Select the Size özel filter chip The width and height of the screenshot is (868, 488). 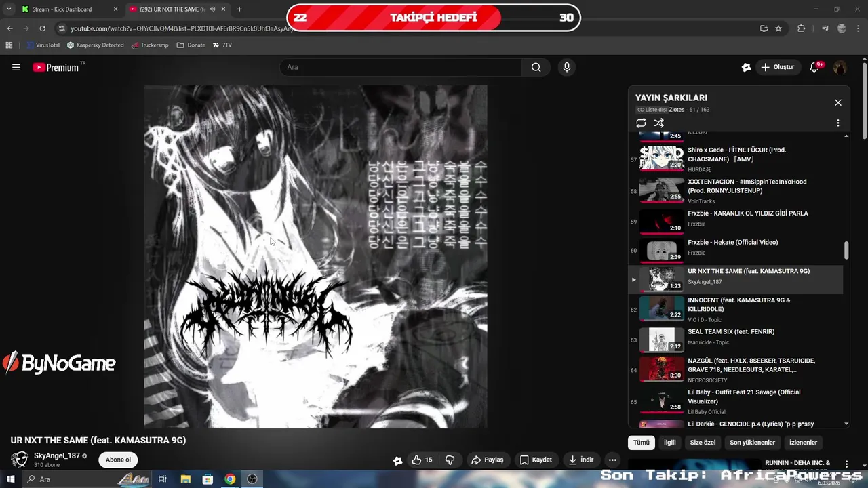click(x=703, y=443)
